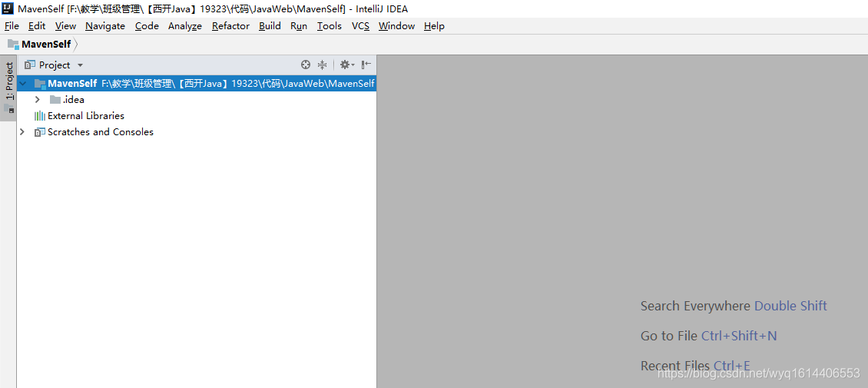
Task: Click the Scroll from Source target icon
Action: coord(306,65)
